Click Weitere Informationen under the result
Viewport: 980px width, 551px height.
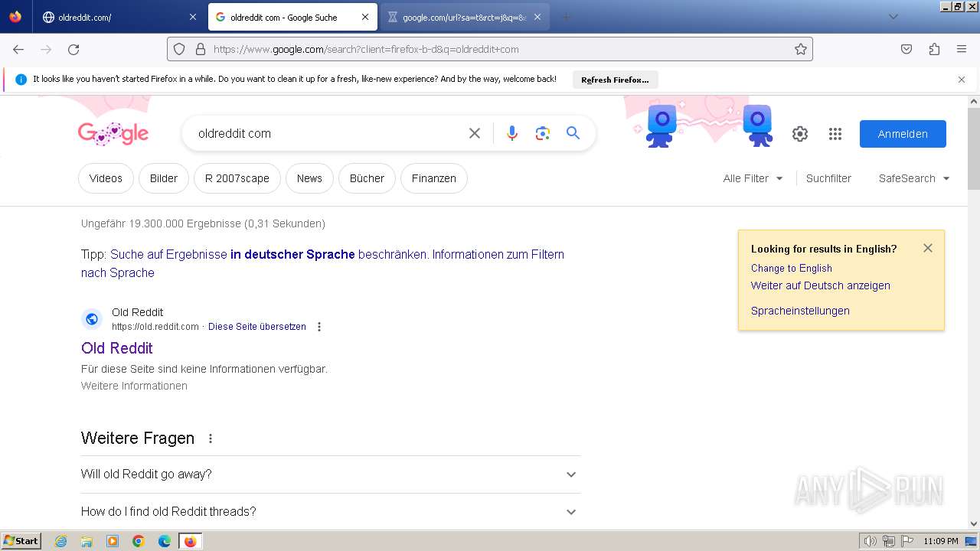[134, 386]
